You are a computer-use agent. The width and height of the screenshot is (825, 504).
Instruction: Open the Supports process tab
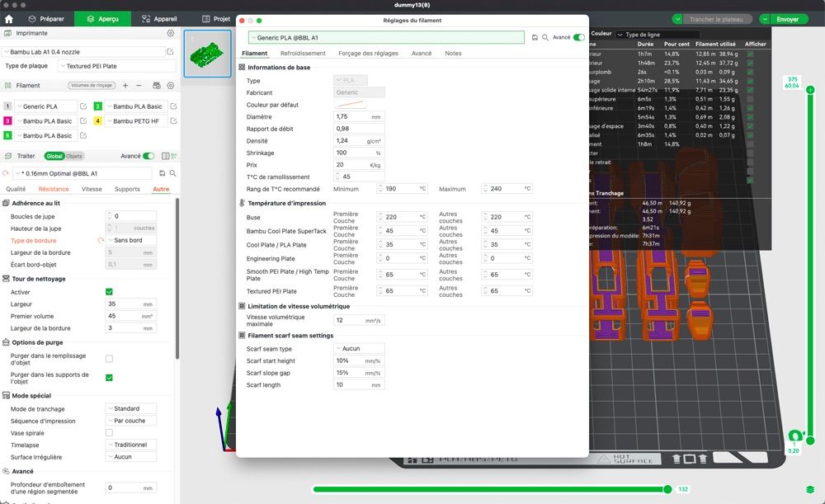[127, 189]
